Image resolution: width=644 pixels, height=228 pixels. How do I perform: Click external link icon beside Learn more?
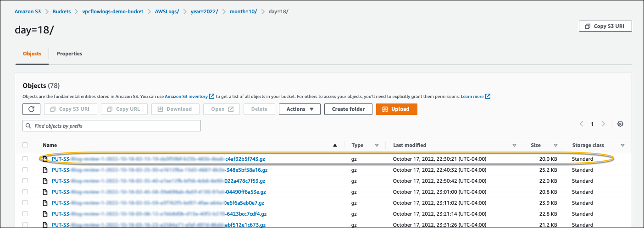488,97
